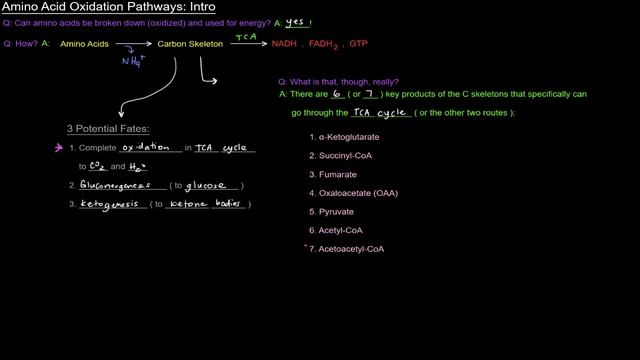Click the 'Q: How?' question text
Viewport: 640px width, 360px height.
point(20,44)
